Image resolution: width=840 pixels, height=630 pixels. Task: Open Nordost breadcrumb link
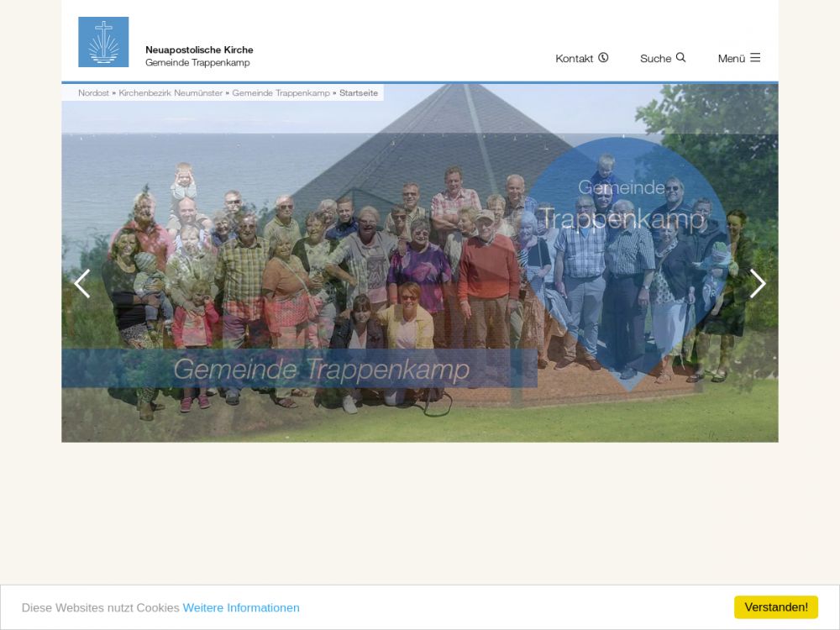(93, 93)
